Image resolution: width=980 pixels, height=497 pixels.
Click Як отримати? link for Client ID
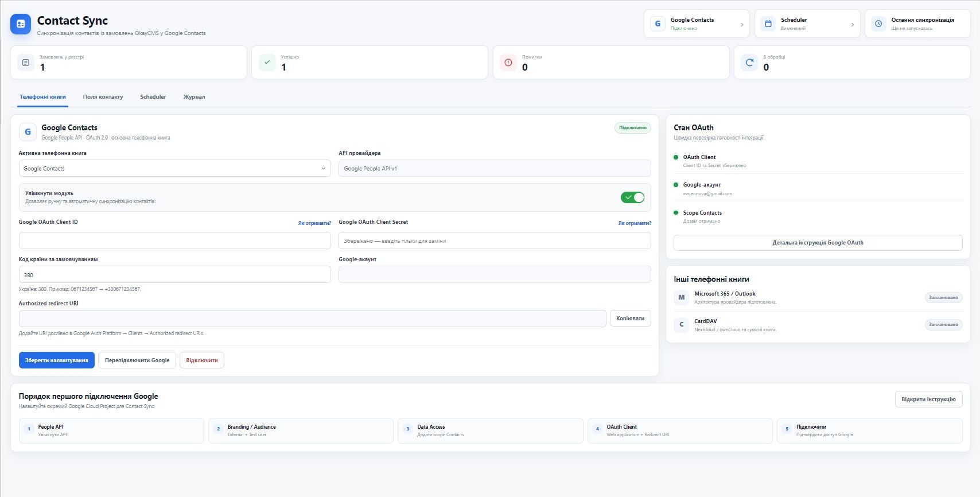[314, 223]
